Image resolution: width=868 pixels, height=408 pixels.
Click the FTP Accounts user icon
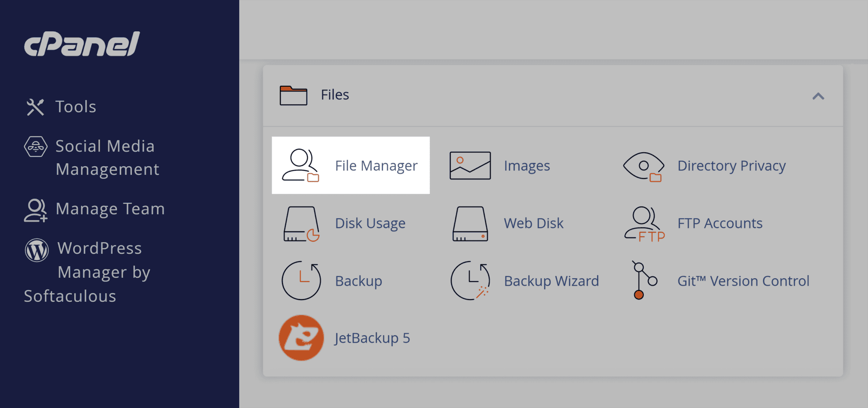[644, 224]
